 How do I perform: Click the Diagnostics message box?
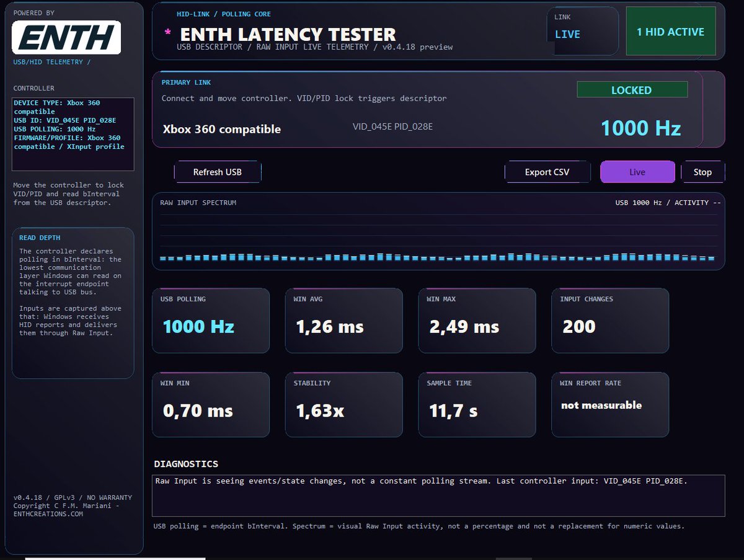coord(438,496)
